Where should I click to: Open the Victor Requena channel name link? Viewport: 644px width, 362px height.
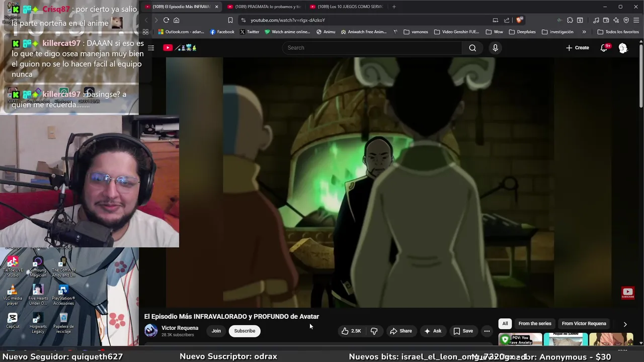[x=180, y=328]
